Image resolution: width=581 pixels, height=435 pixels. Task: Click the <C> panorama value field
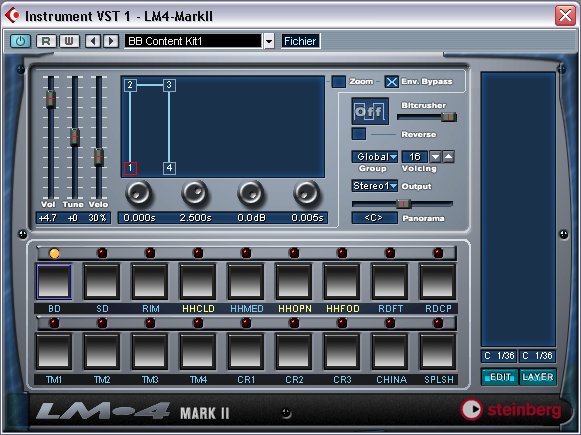374,218
